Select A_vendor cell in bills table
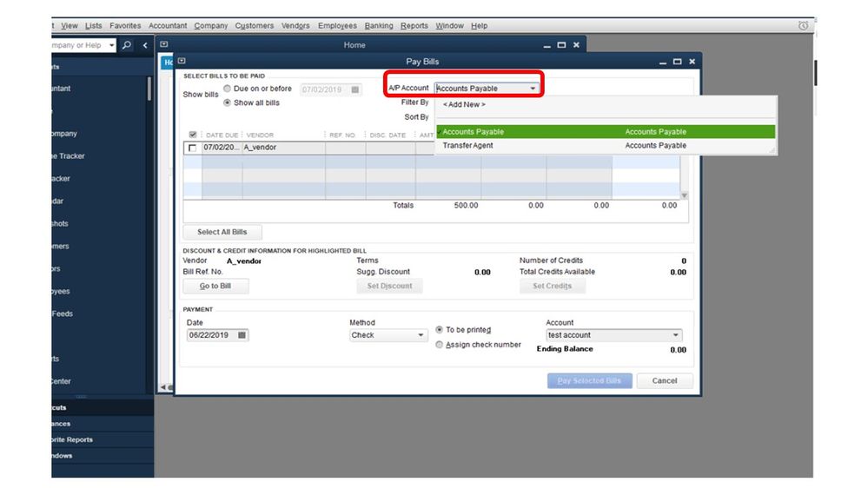The width and height of the screenshot is (868, 488). (x=283, y=148)
